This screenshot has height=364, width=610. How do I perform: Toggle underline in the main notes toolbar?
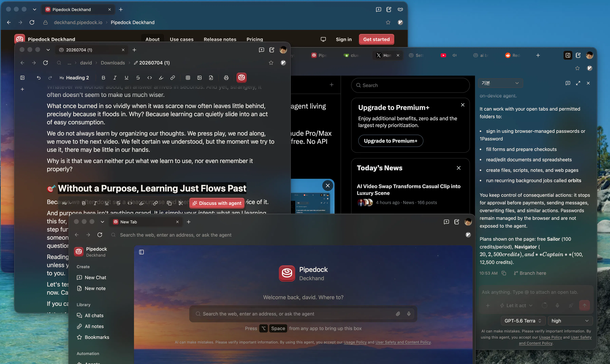click(126, 78)
